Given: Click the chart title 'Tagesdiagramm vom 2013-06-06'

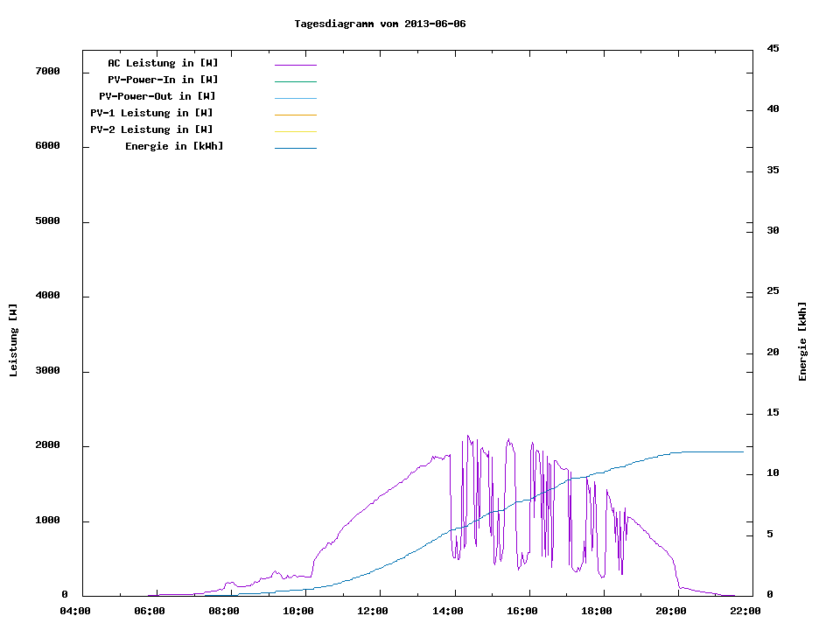Looking at the screenshot, I should 380,24.
